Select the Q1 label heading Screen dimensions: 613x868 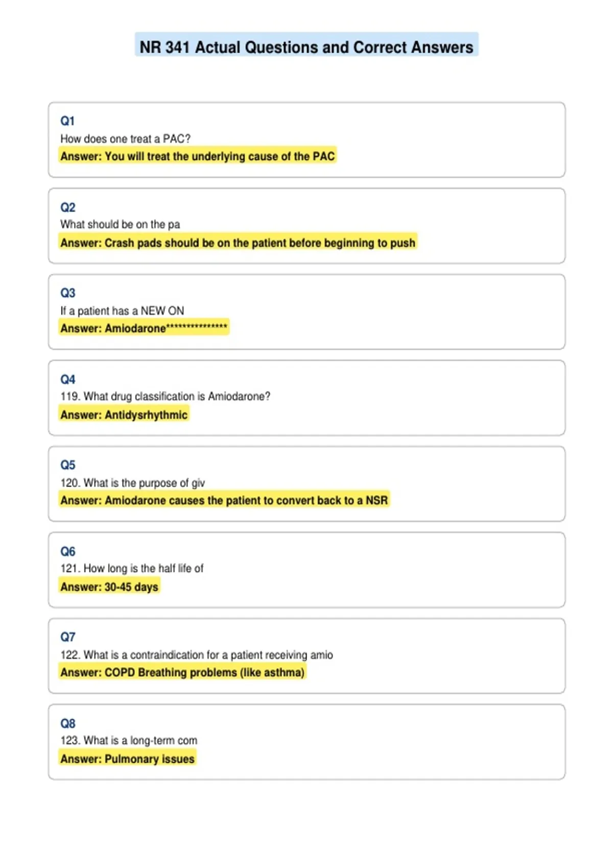click(x=67, y=121)
